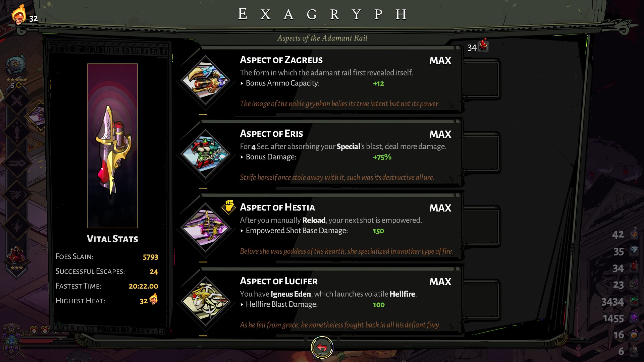The image size is (644, 362).
Task: Open the Aspect of Eris title
Action: 271,134
